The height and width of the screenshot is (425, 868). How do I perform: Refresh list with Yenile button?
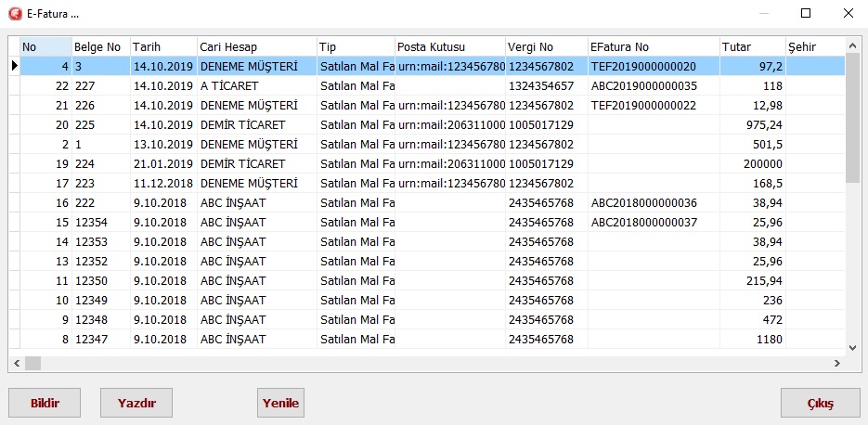click(x=280, y=404)
